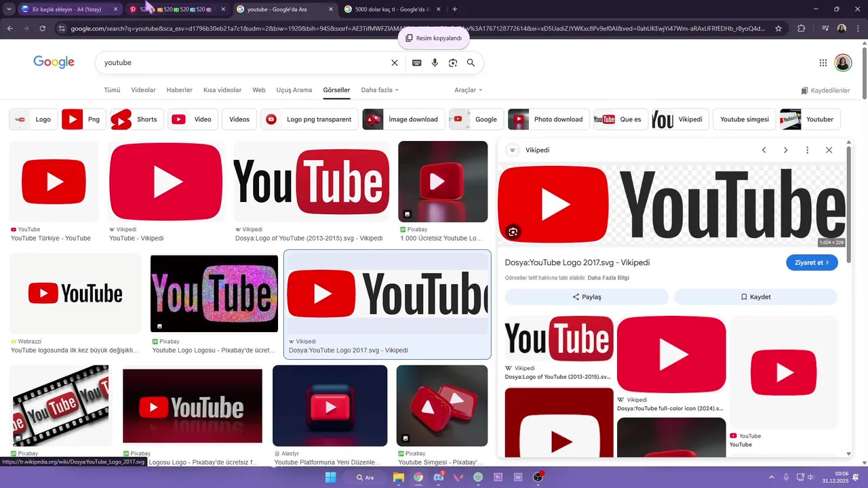
Task: Open the Google apps grid
Action: coord(823,62)
